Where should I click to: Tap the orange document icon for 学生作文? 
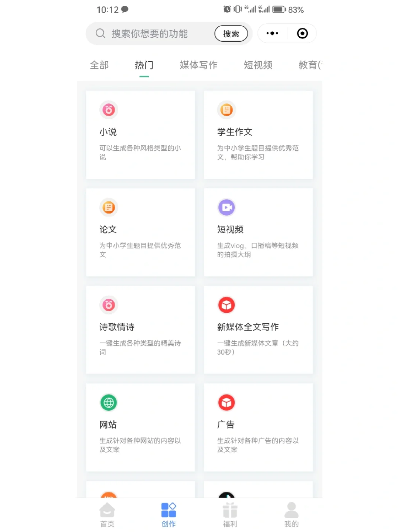pos(226,110)
